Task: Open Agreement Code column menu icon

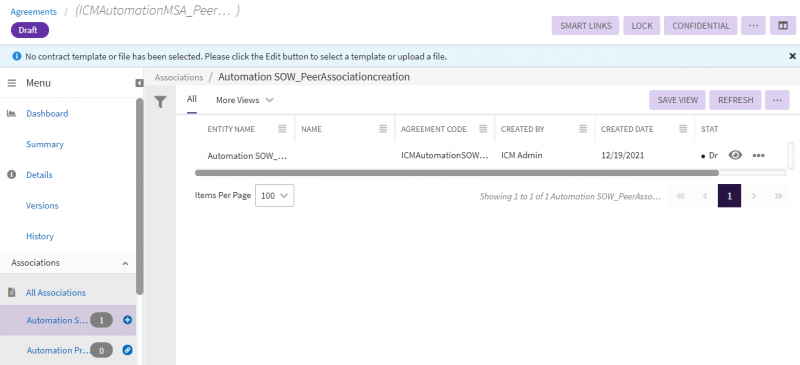Action: pos(483,129)
